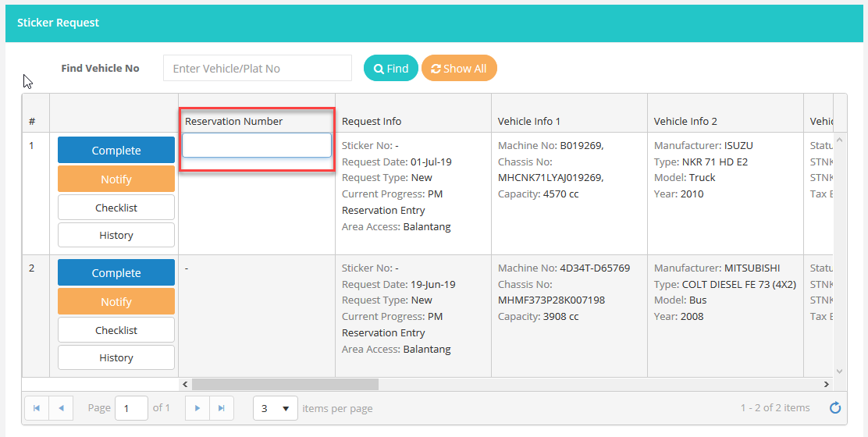Go to next page arrow icon
868x437 pixels.
point(197,407)
